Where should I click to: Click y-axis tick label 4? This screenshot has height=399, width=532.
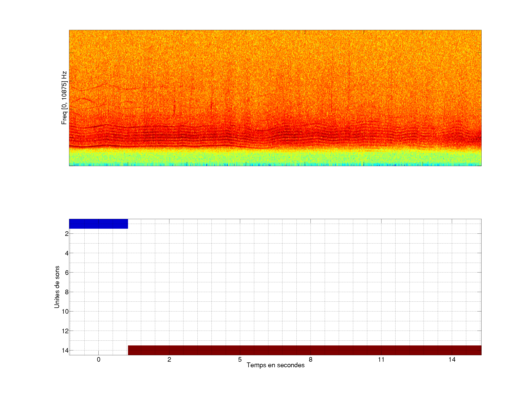tap(67, 253)
